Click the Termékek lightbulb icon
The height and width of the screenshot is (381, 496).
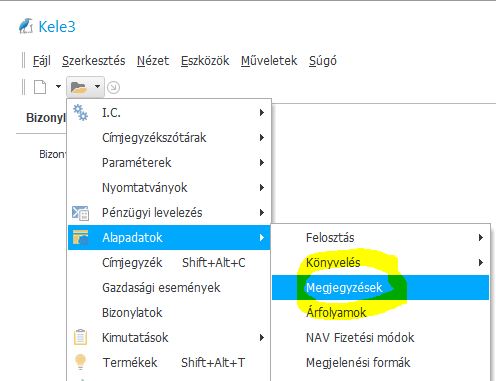[80, 362]
